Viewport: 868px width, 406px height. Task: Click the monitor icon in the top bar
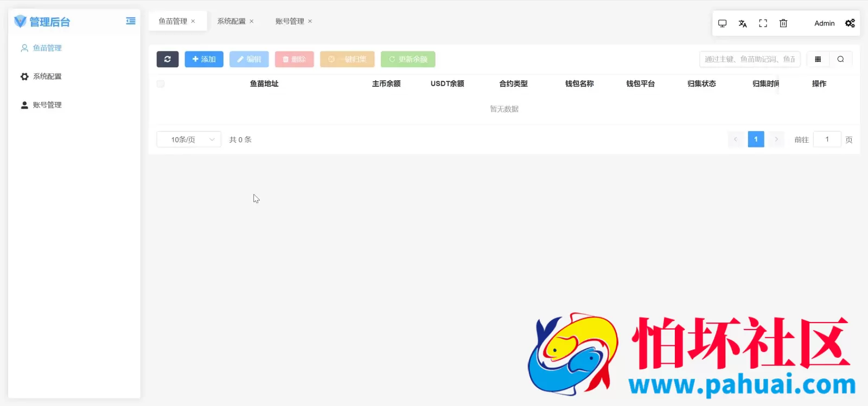point(722,23)
